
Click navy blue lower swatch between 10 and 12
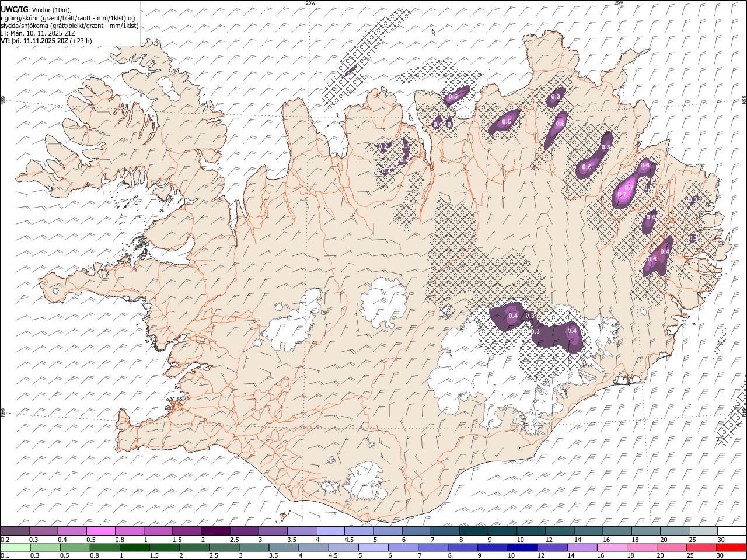[522, 547]
